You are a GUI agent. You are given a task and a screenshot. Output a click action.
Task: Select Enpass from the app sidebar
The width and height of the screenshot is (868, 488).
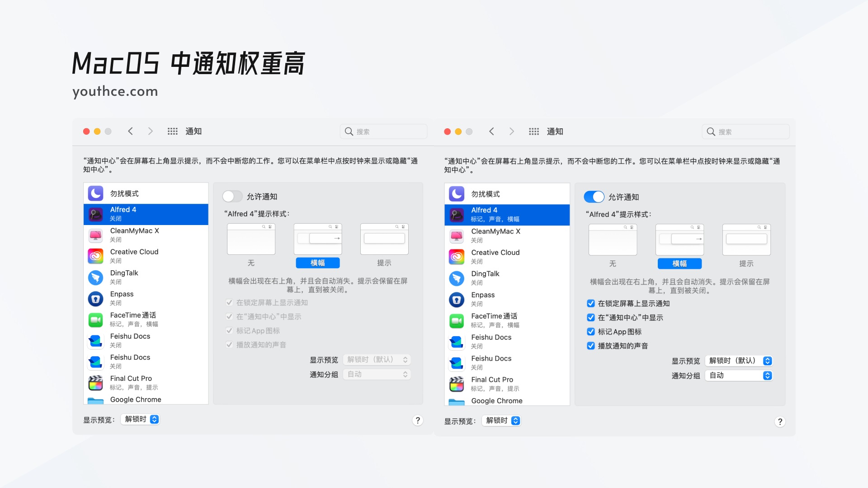(146, 298)
